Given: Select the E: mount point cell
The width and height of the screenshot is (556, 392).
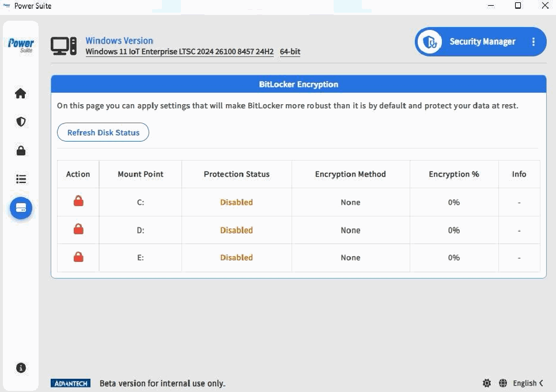Looking at the screenshot, I should tap(141, 257).
